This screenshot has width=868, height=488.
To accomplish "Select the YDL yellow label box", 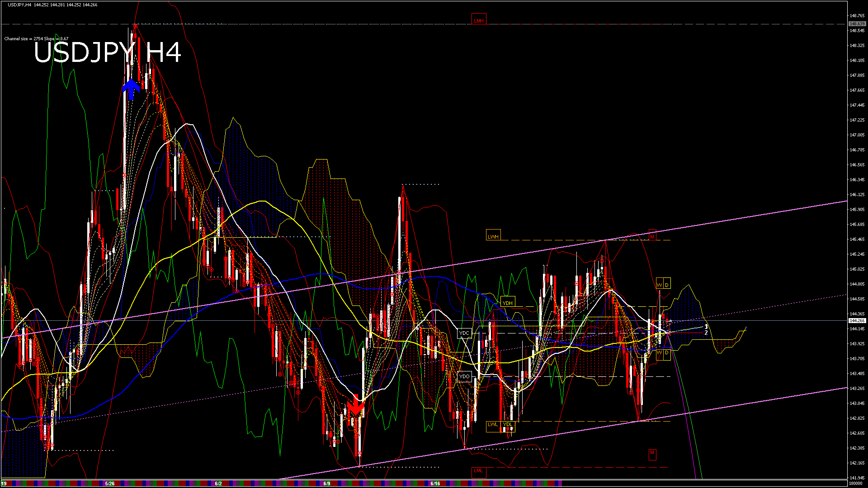I will [x=508, y=425].
